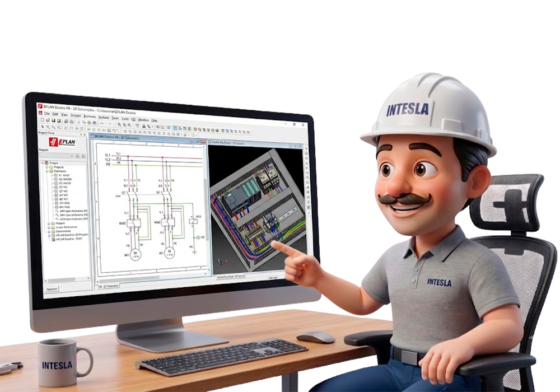Close the 2D Schematics child window
This screenshot has height=392, width=560.
point(203,142)
